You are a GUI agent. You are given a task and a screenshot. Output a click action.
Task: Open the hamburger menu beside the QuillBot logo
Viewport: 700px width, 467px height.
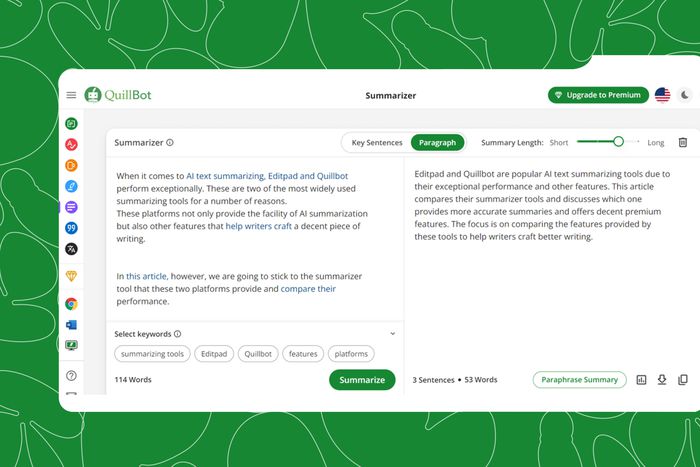tap(71, 95)
